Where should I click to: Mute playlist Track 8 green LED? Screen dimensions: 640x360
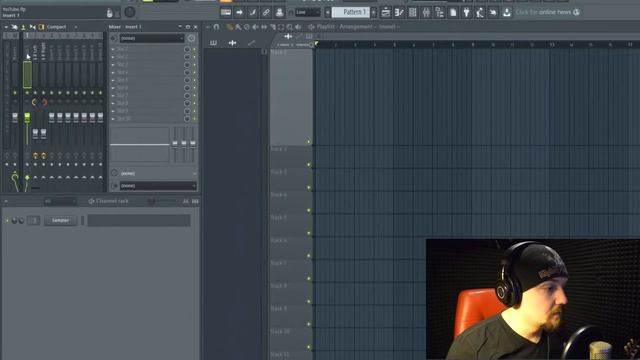(x=309, y=301)
